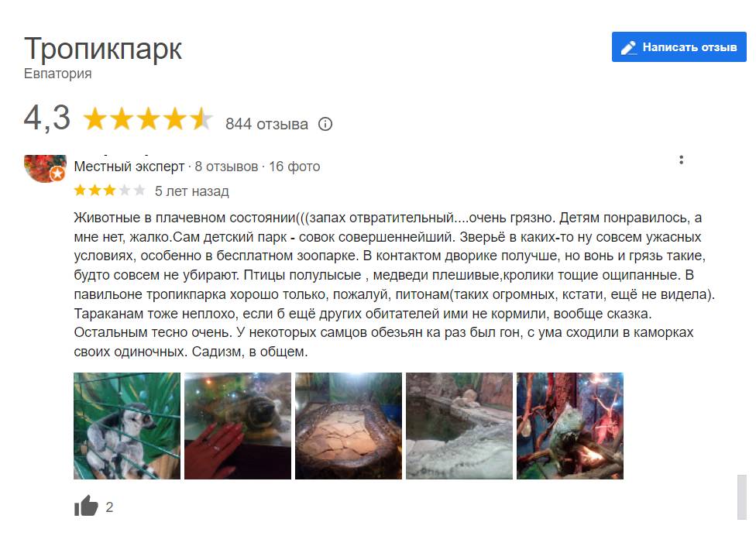Open the crocodile photo thumbnail

459,425
